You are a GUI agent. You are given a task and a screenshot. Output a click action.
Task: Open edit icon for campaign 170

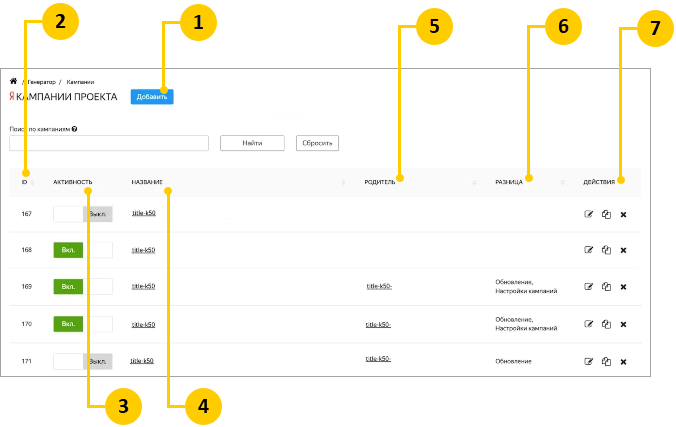588,324
